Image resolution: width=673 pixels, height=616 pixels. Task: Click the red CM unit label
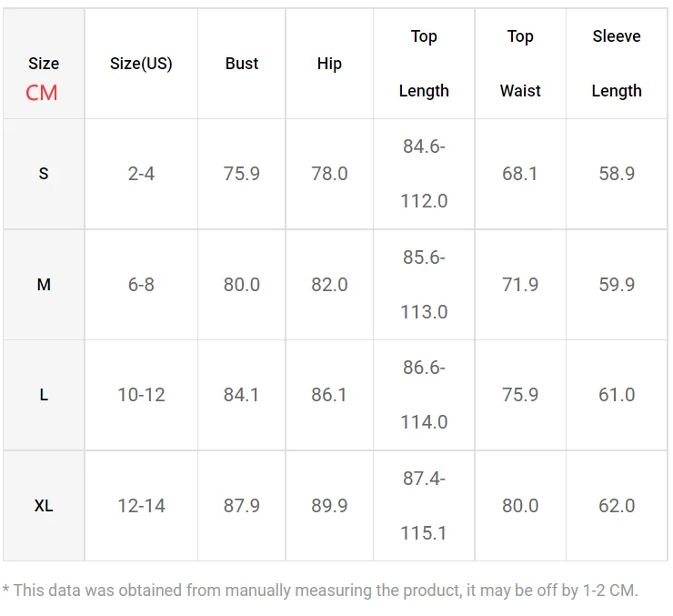[42, 92]
